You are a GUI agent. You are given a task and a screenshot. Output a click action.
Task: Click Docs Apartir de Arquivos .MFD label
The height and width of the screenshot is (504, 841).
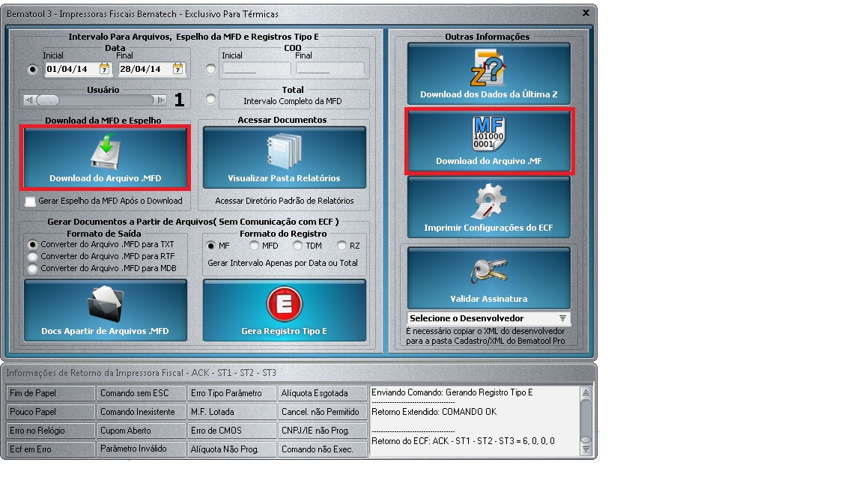click(x=105, y=331)
